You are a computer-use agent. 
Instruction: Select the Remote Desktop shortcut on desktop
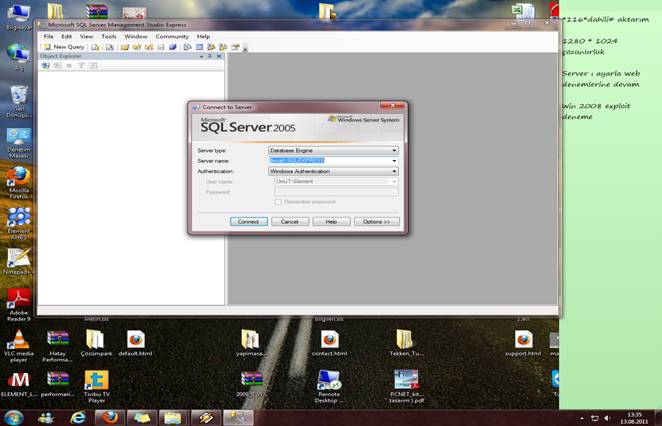click(x=328, y=387)
